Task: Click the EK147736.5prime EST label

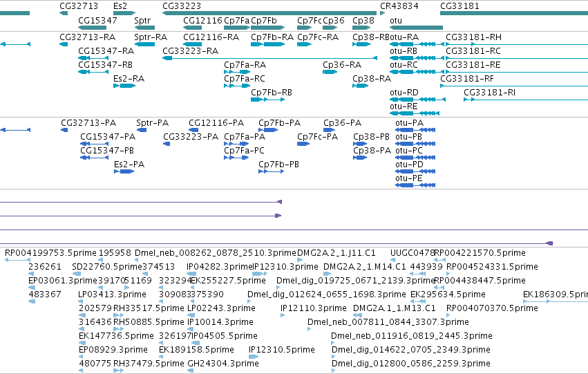Action: [x=116, y=336]
